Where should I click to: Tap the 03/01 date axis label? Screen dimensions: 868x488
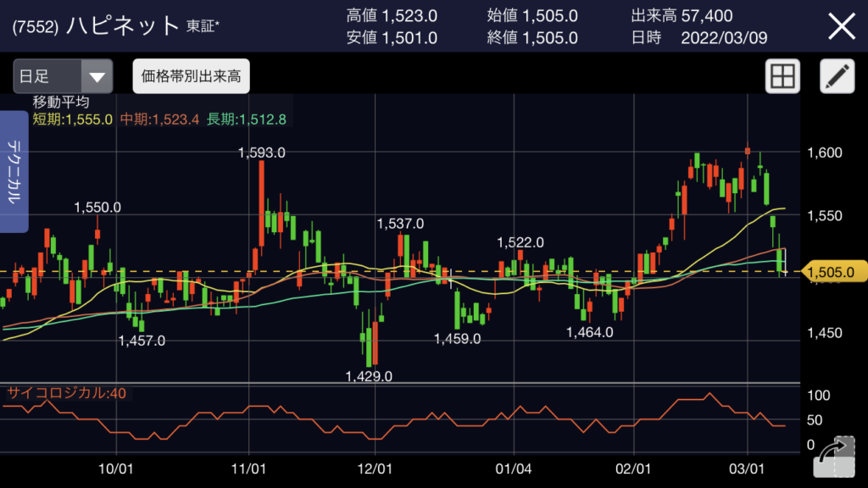(747, 469)
